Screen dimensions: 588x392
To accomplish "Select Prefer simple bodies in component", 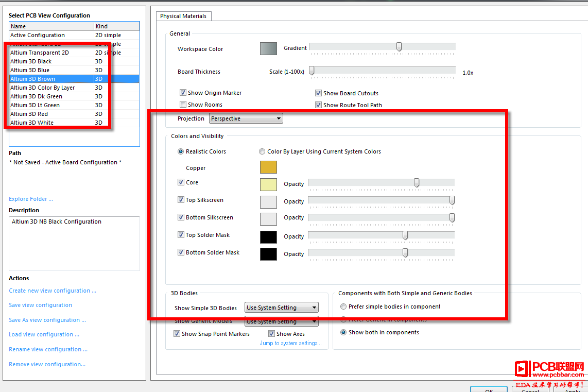I will [x=343, y=306].
